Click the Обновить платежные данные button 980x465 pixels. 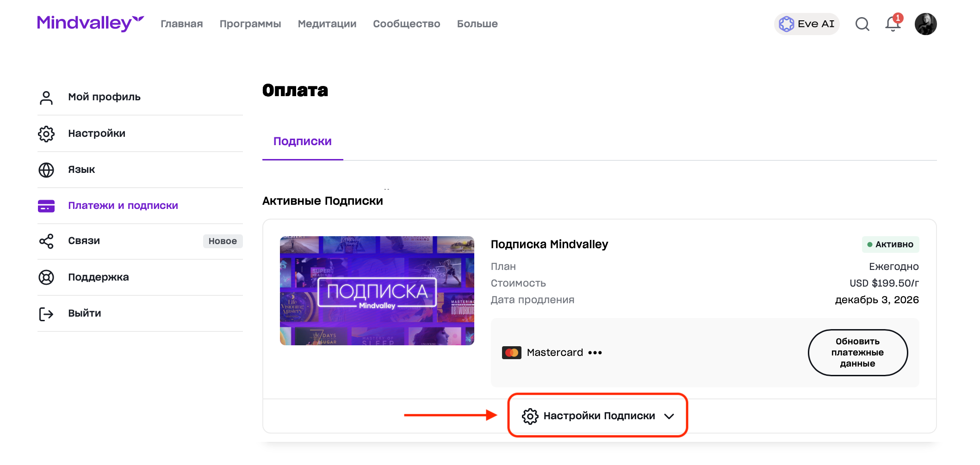click(858, 352)
